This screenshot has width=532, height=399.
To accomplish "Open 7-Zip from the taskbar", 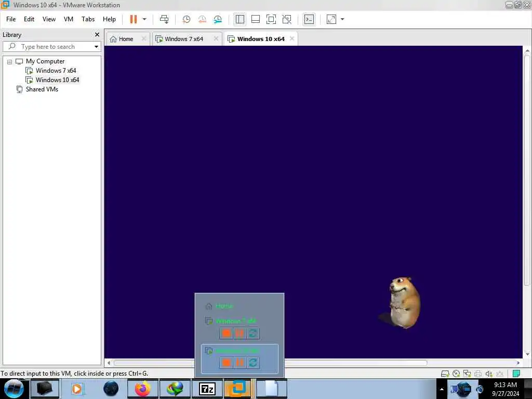I will point(207,389).
